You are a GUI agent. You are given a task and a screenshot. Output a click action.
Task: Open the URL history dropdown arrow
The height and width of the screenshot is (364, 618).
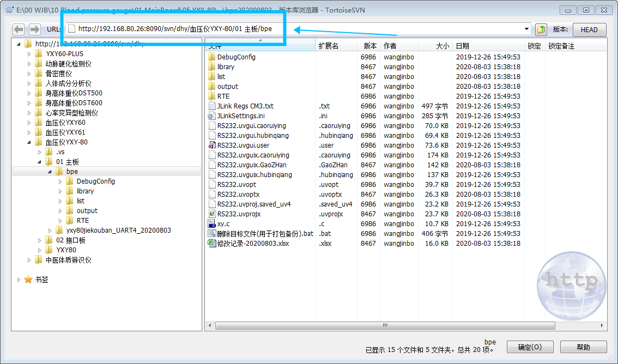click(525, 29)
